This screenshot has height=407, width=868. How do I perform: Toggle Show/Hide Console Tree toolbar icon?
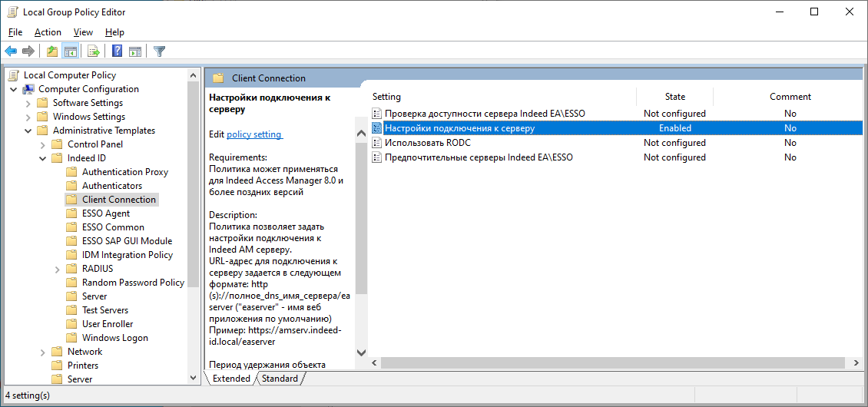(x=70, y=51)
